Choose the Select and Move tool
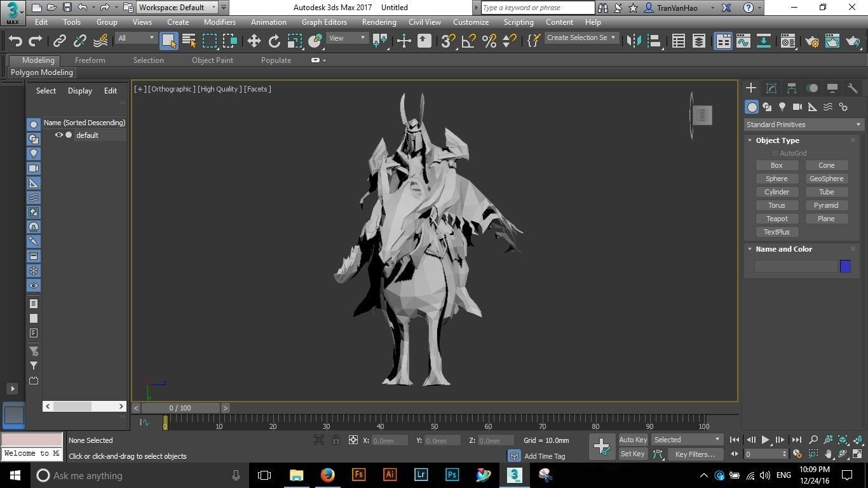This screenshot has width=868, height=488. [254, 41]
